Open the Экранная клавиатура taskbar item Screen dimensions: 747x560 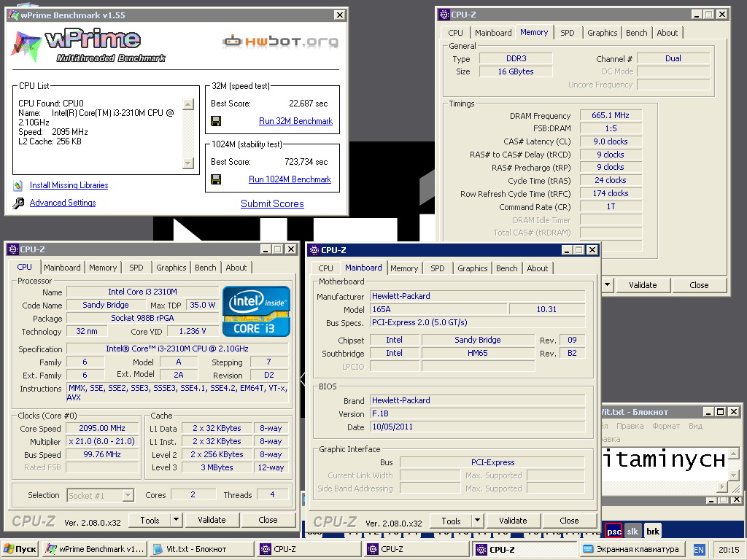[631, 549]
